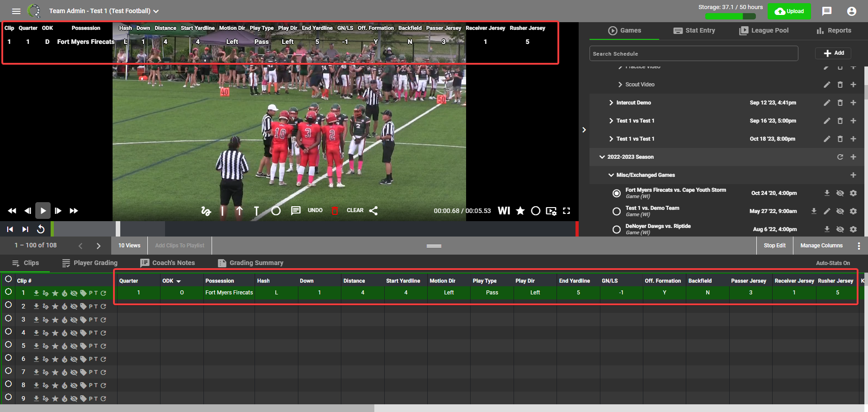Viewport: 868px width, 412px height.
Task: Select the Test 1 vs. Demo Team game
Action: (x=616, y=211)
